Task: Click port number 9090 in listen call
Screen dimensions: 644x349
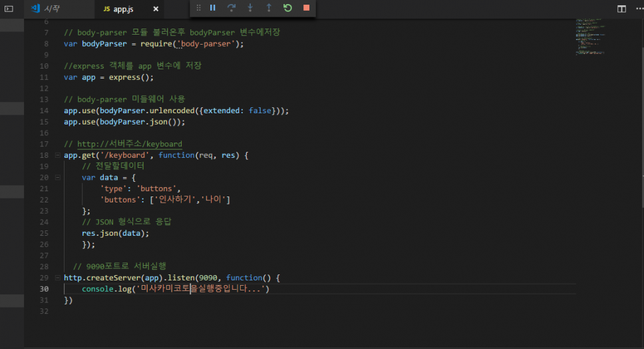Action: tap(208, 278)
